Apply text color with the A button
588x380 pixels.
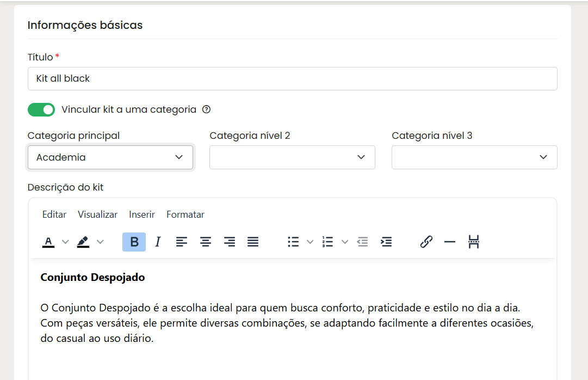[48, 242]
